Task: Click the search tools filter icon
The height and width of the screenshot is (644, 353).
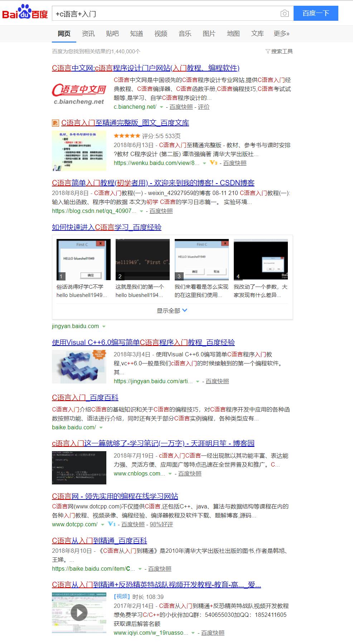Action: tap(267, 52)
